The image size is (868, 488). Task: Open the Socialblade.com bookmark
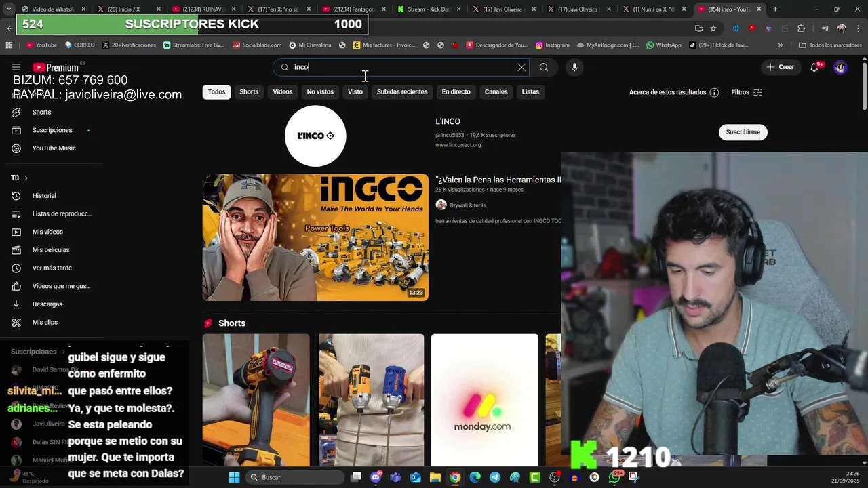tap(256, 45)
